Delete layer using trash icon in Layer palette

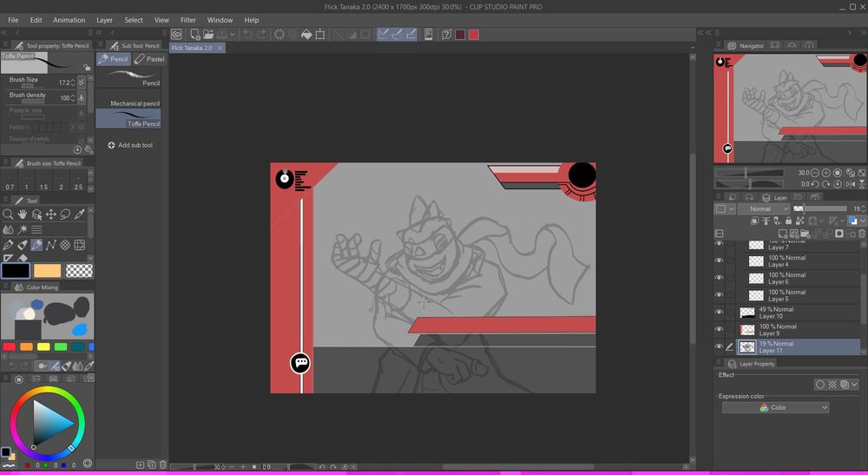click(x=862, y=234)
